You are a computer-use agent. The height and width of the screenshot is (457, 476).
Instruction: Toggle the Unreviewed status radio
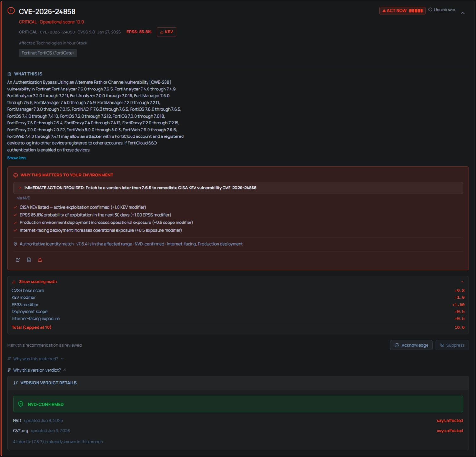point(430,10)
